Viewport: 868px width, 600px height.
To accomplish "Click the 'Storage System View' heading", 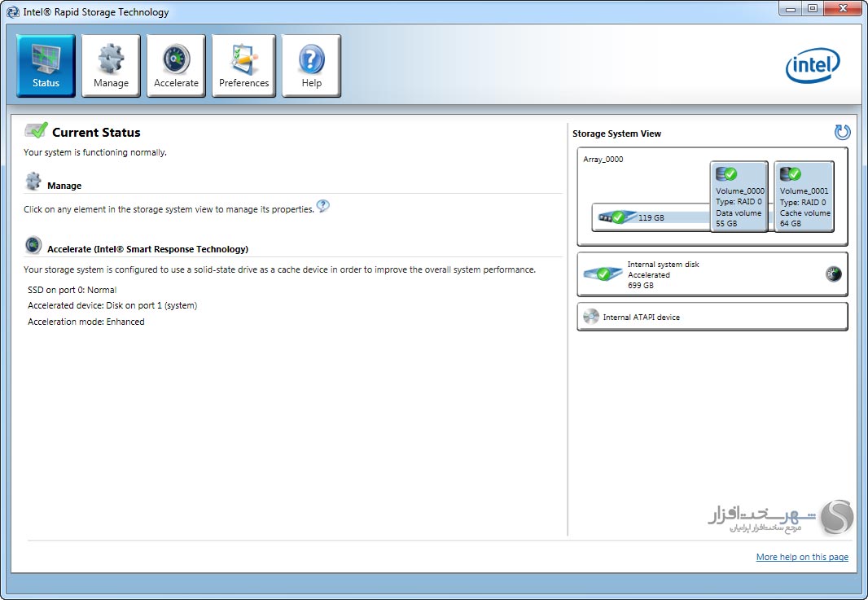I will pos(616,134).
